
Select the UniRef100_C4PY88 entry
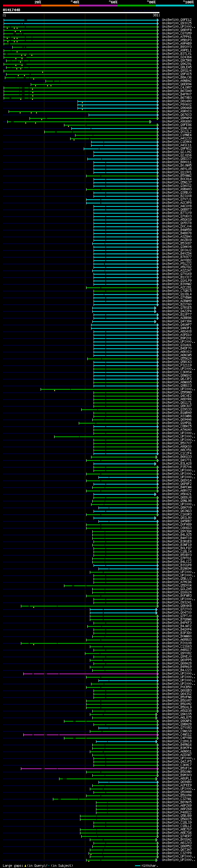[177, 738]
